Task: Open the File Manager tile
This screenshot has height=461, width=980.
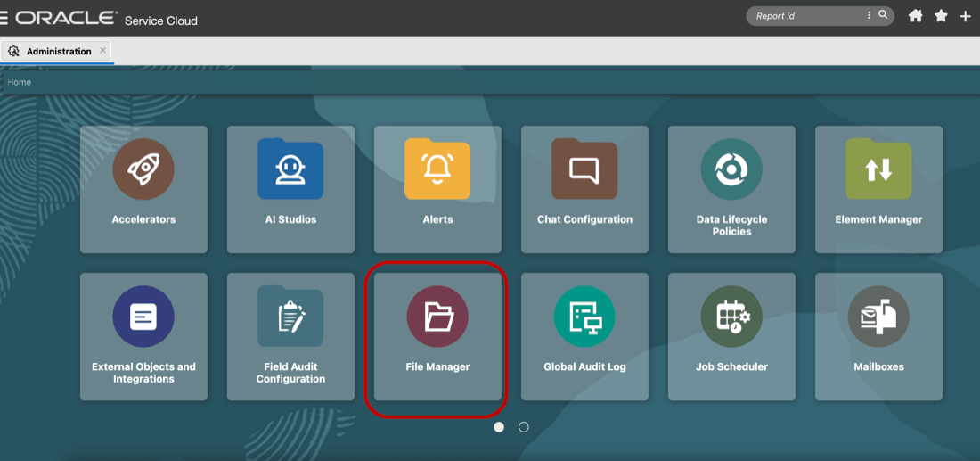Action: [437, 336]
